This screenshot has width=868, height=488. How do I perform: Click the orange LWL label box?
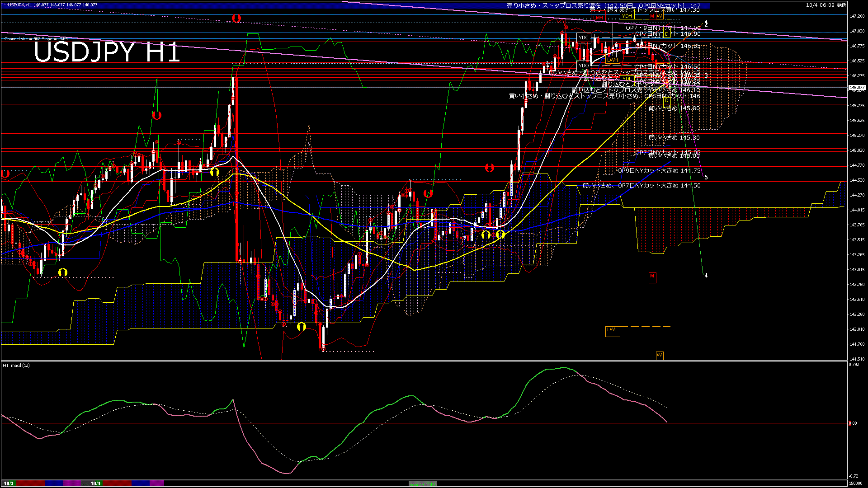(x=612, y=331)
